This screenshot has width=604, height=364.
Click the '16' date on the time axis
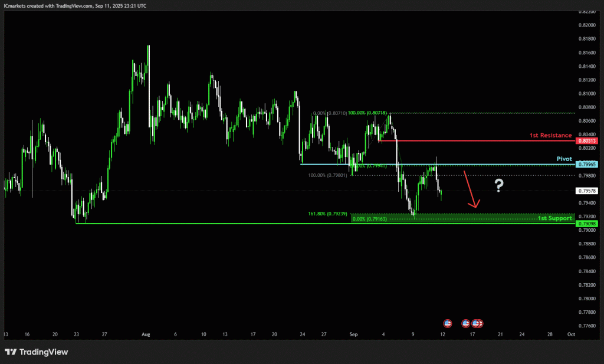(x=27, y=335)
